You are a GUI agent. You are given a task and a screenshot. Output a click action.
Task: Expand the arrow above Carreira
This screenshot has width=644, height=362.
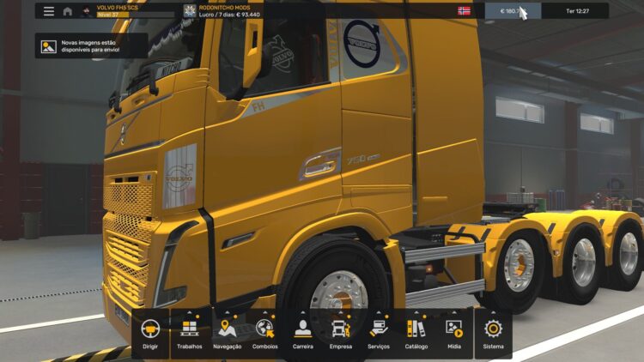[303, 313]
